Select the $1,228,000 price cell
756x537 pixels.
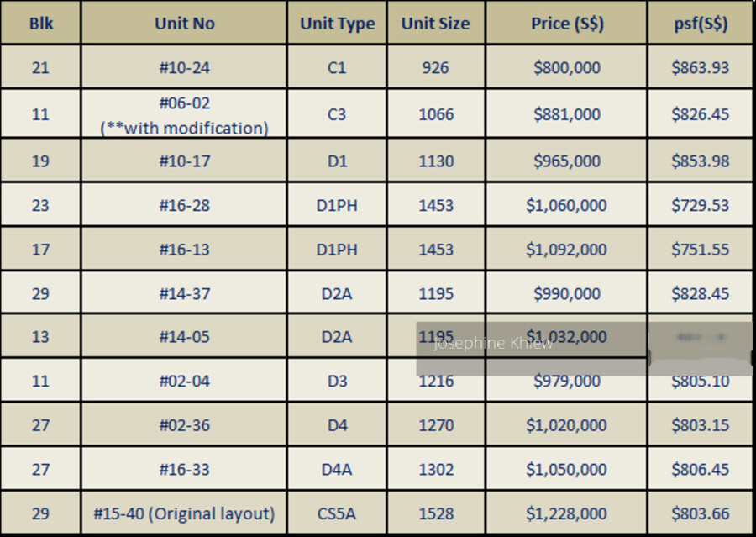(566, 513)
